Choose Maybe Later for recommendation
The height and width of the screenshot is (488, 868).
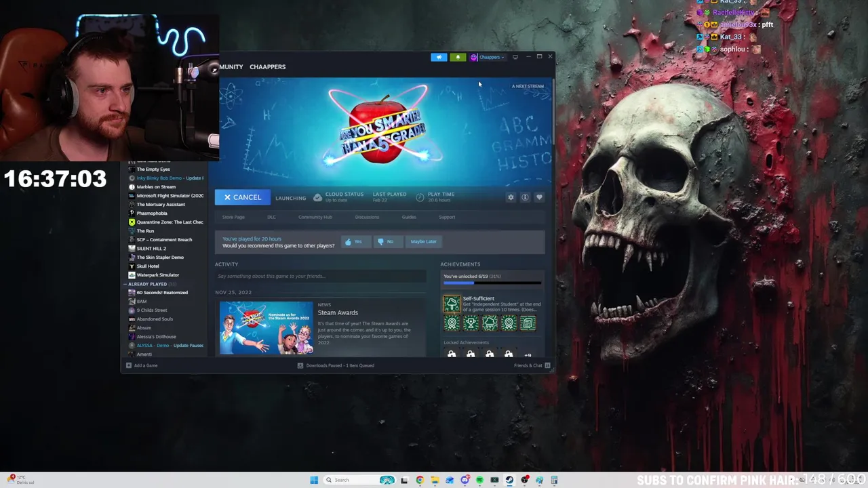pos(423,241)
